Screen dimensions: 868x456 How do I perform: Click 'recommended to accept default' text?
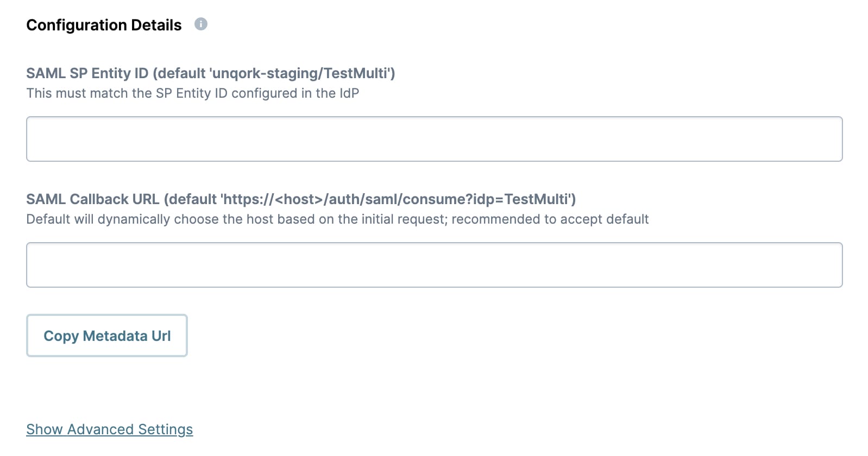pos(550,219)
